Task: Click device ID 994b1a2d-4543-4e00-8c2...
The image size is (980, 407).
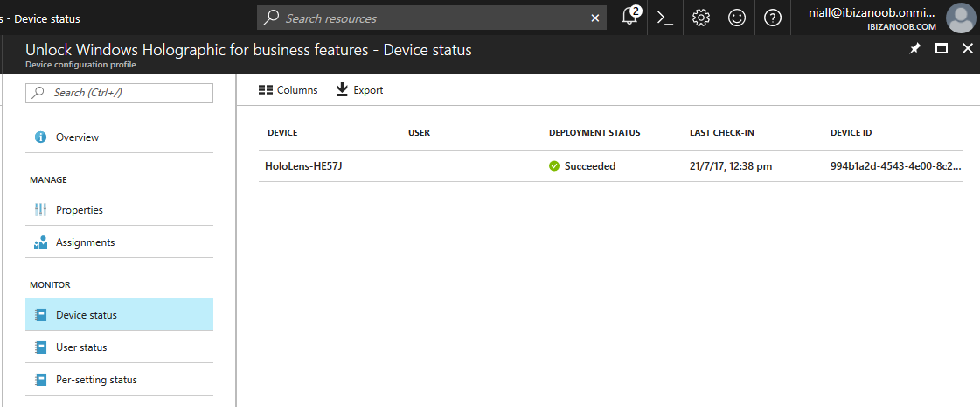Action: click(896, 166)
